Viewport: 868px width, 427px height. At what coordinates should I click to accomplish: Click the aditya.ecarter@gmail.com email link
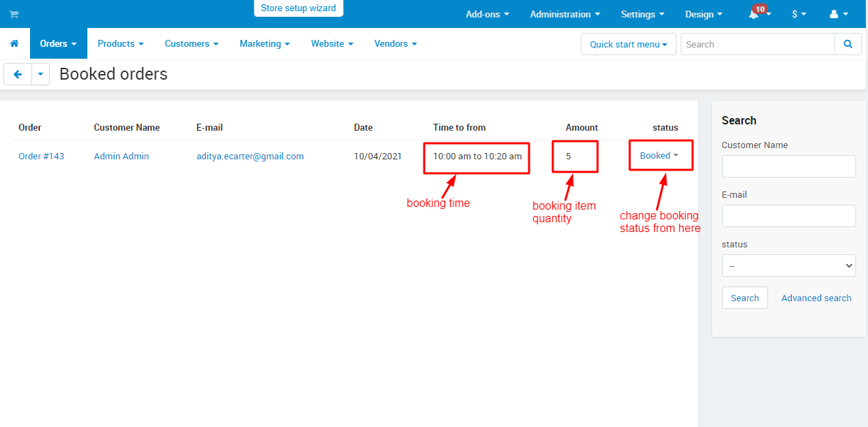coord(250,156)
